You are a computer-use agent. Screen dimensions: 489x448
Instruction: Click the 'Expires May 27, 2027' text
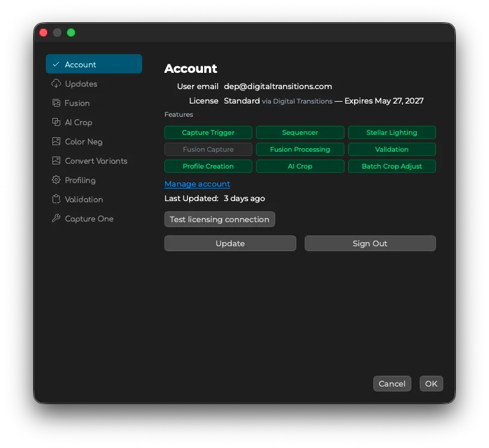tap(384, 101)
